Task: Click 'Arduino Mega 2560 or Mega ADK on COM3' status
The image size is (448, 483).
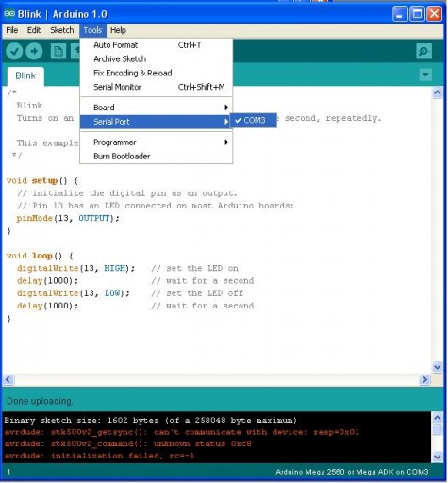Action: (x=352, y=472)
